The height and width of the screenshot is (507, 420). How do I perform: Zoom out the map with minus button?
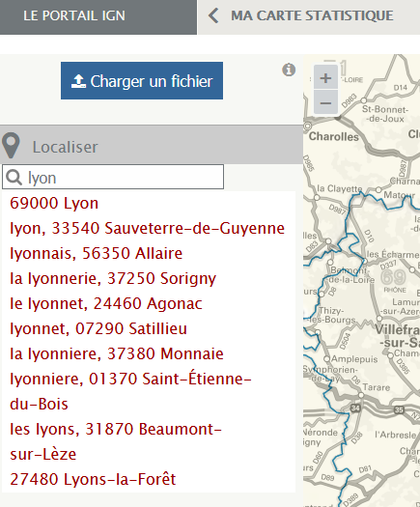[325, 102]
